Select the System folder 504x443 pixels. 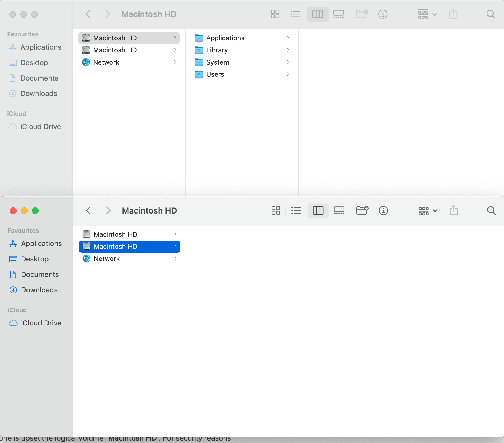pos(242,62)
